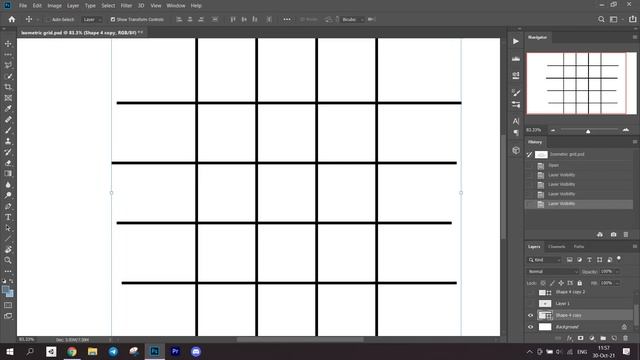This screenshot has height=360, width=640.
Task: Switch to the Paths tab
Action: point(579,247)
